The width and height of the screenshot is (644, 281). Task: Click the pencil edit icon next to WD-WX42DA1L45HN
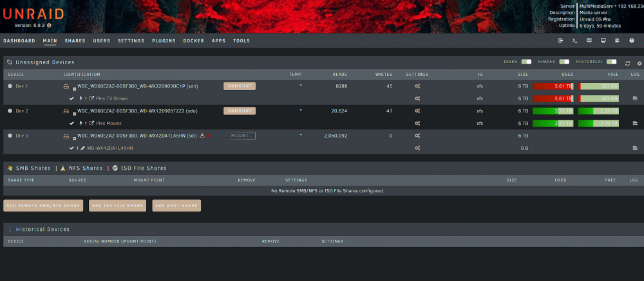pos(82,148)
